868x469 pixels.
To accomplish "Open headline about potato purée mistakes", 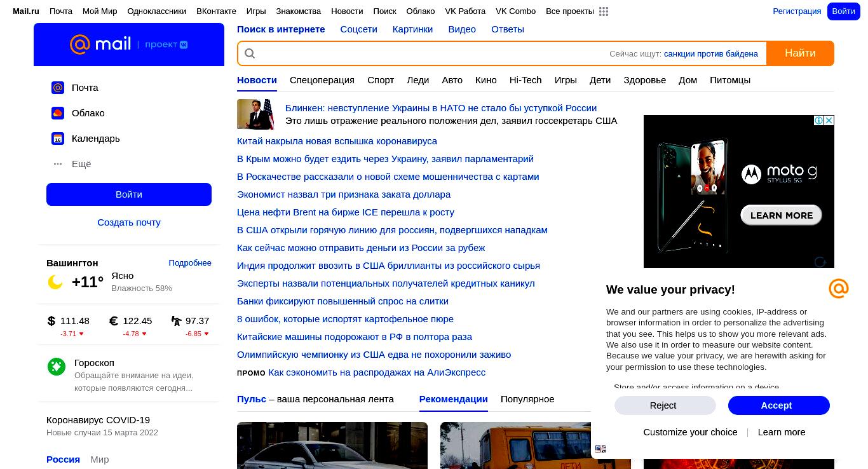I will pos(345,319).
